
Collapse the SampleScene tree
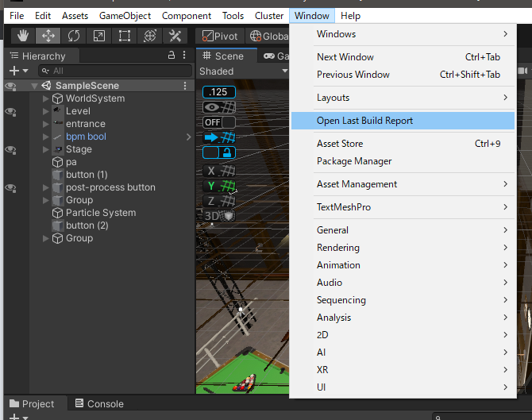(34, 86)
